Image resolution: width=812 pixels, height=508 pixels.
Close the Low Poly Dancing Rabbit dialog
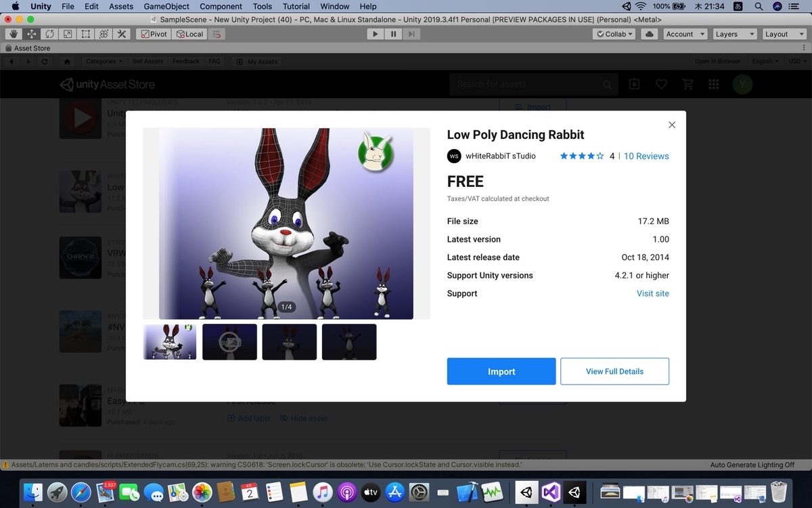[x=672, y=125]
